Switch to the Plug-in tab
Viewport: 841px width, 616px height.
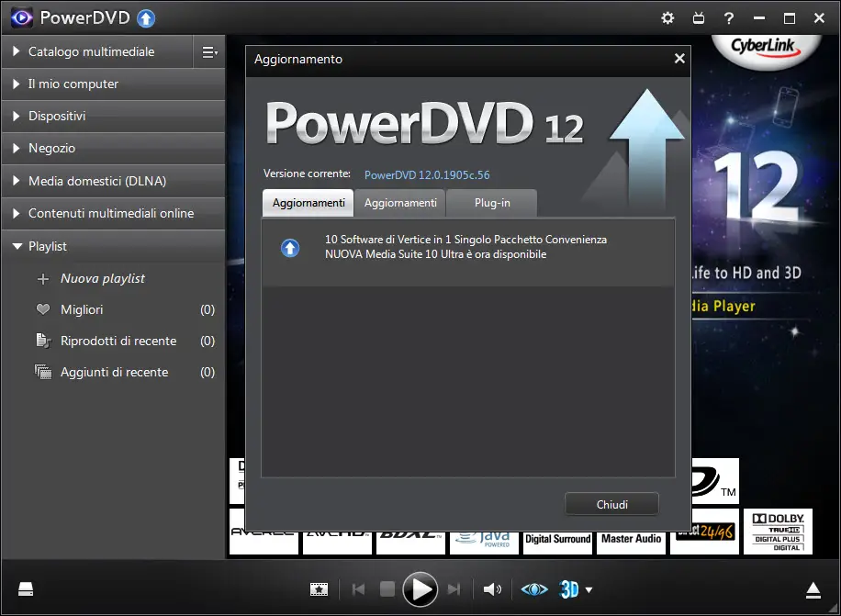[x=492, y=203]
